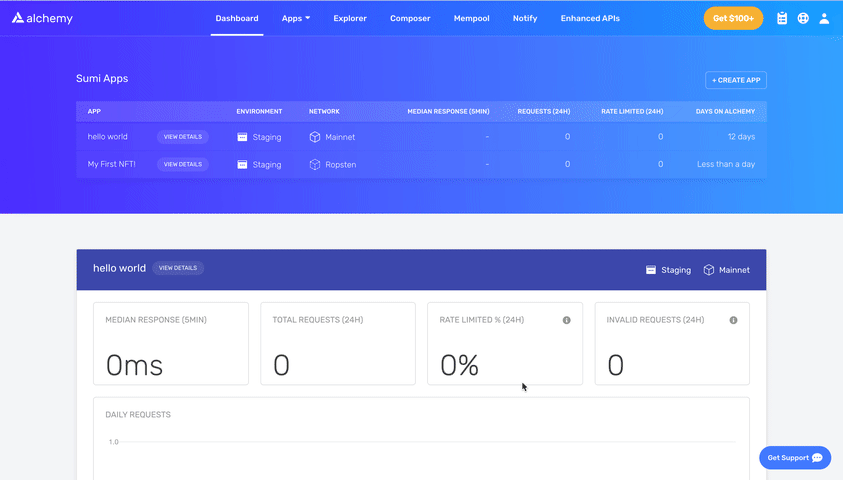Click the lifebuoy help icon
843x480 pixels.
click(x=803, y=18)
